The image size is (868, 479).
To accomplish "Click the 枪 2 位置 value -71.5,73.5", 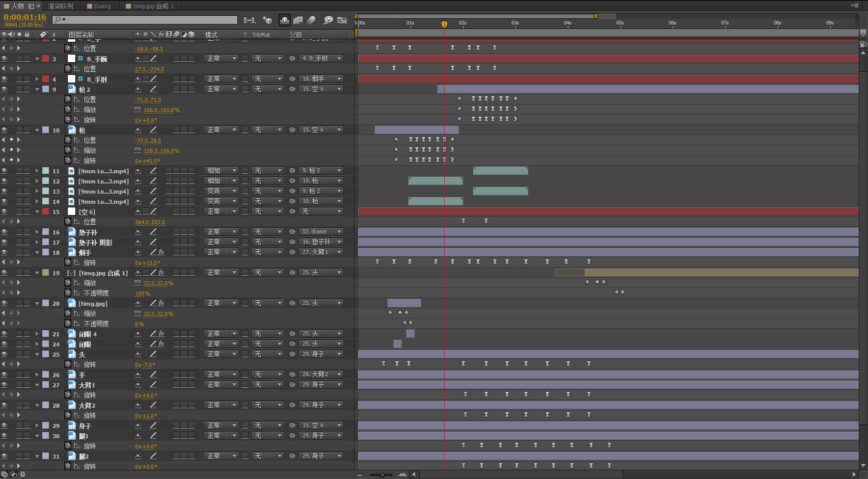I will click(x=148, y=100).
